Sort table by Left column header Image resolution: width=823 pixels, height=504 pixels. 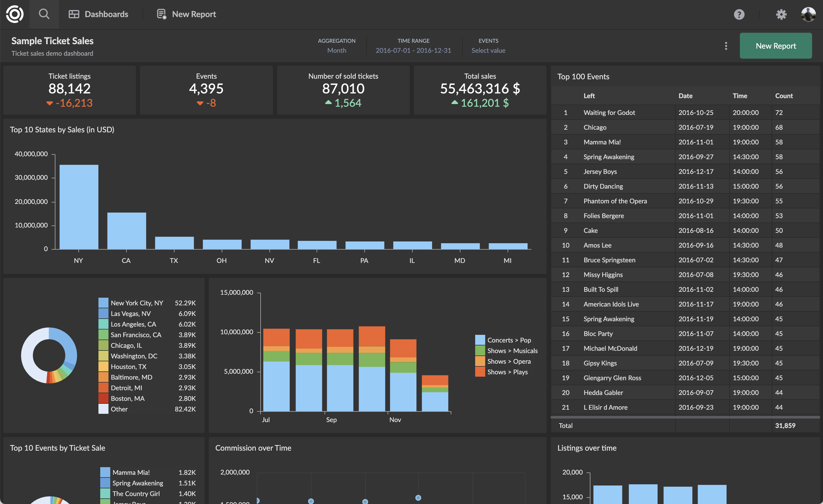point(589,96)
